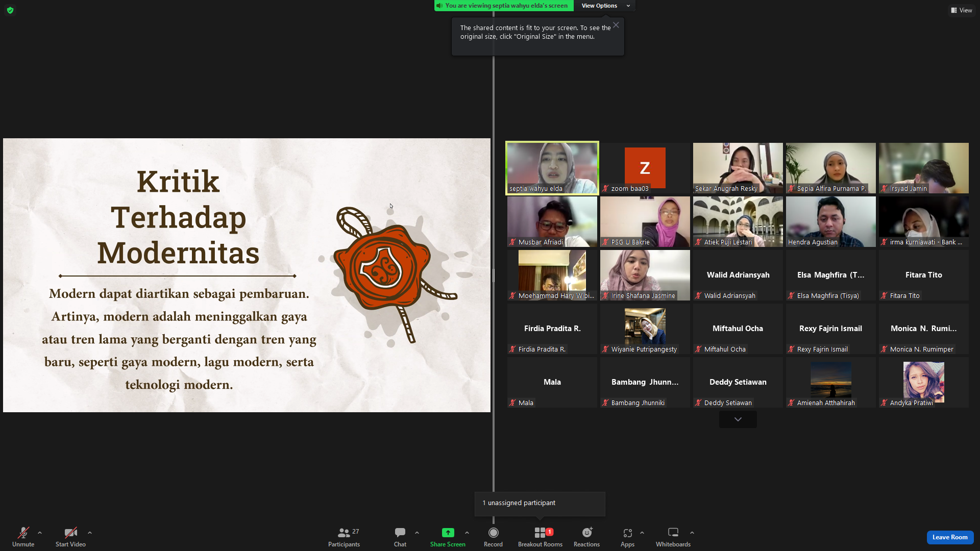Select Rexy Fajrin Ismail's tile
980x551 pixels.
pos(831,329)
